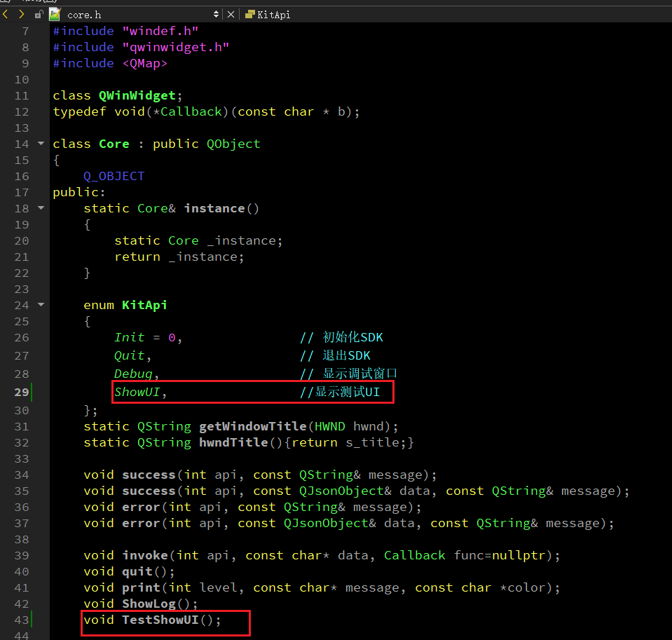Toggle the file lock icon

pos(39,15)
